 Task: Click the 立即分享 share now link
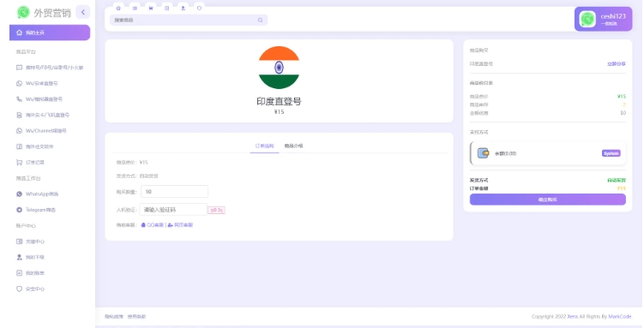point(617,64)
